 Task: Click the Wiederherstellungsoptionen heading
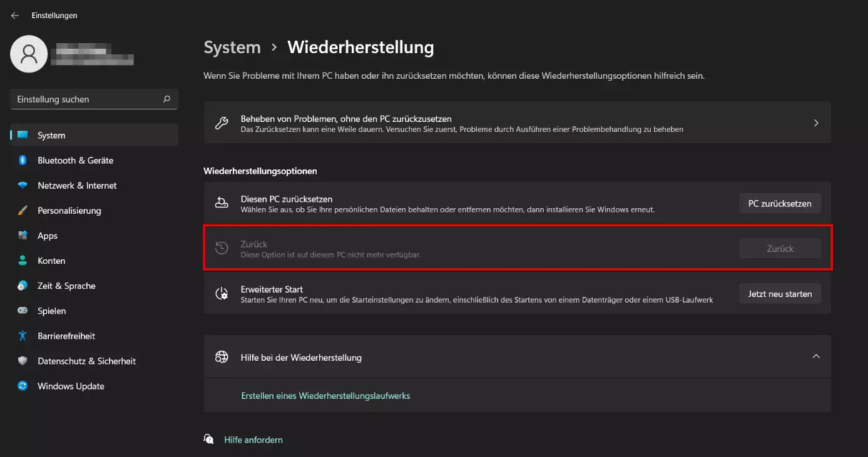260,171
